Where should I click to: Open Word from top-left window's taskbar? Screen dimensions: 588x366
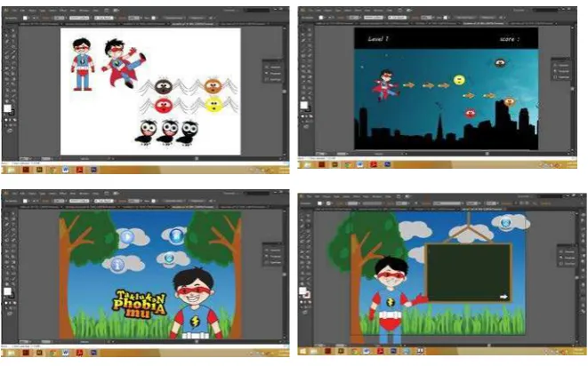pyautogui.click(x=66, y=170)
